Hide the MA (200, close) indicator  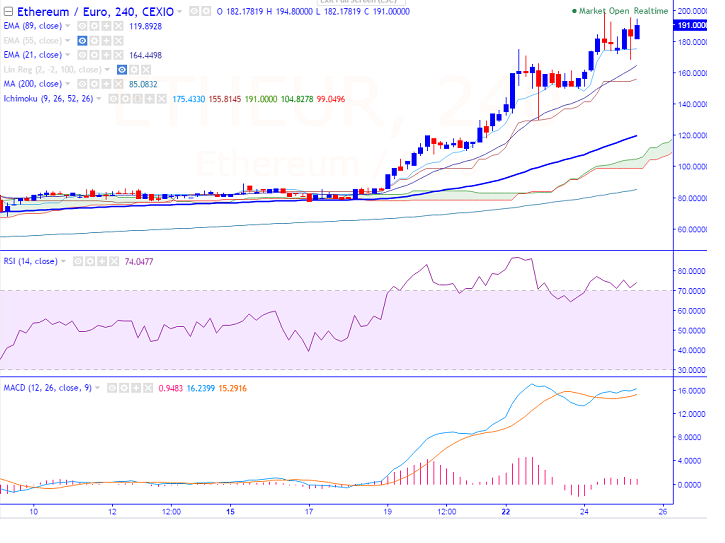pos(82,84)
